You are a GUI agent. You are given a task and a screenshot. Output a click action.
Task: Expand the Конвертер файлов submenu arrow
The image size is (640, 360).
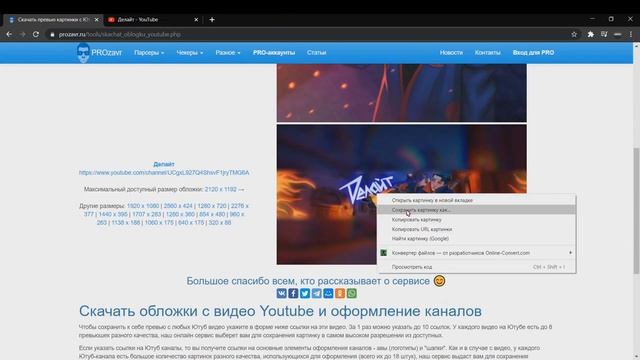(570, 253)
